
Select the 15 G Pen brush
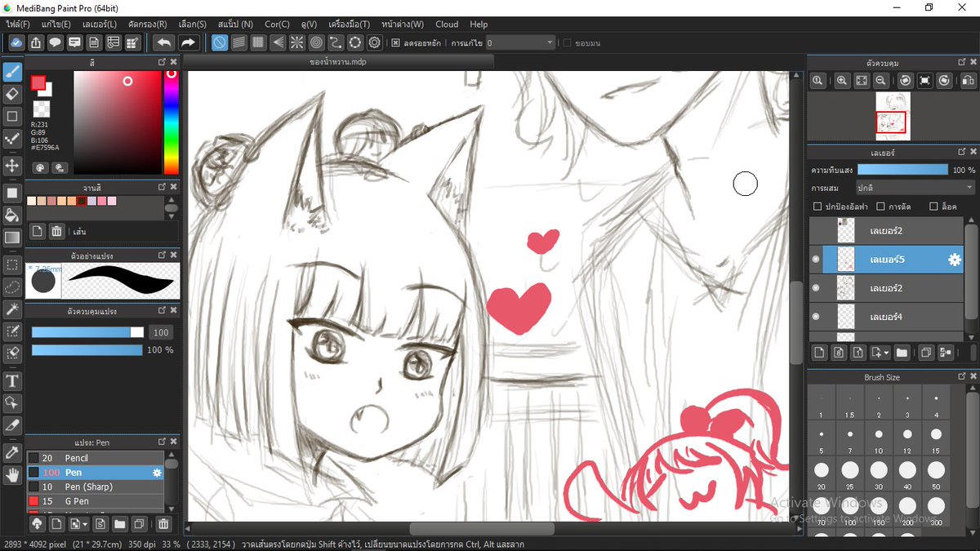click(95, 501)
